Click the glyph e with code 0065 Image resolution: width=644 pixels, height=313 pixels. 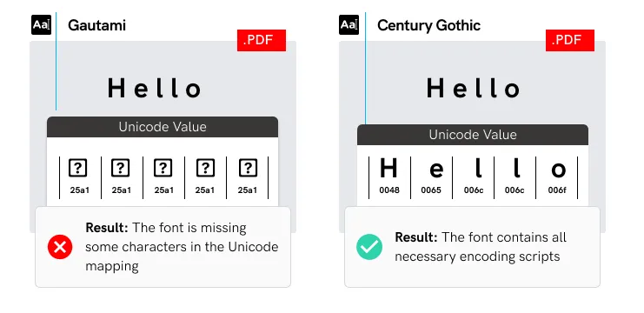(x=436, y=170)
